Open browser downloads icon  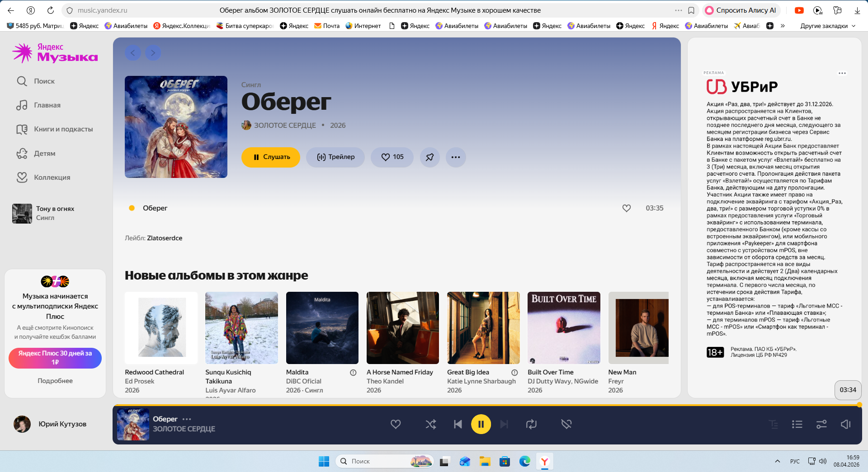[x=857, y=10]
